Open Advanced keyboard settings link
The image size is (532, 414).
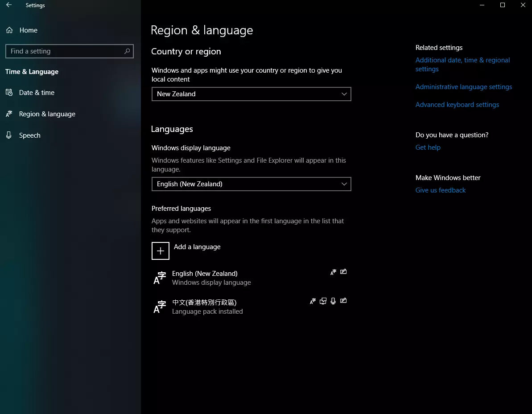458,104
